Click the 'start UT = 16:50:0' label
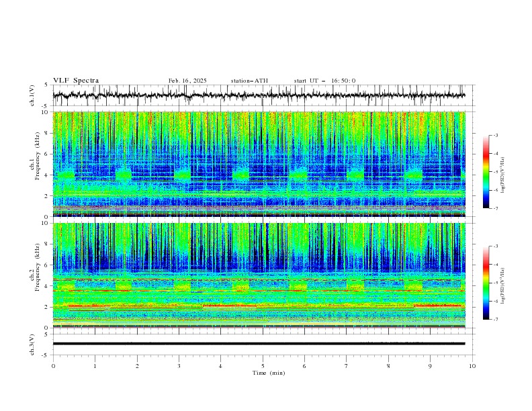The width and height of the screenshot is (532, 411). [x=324, y=81]
